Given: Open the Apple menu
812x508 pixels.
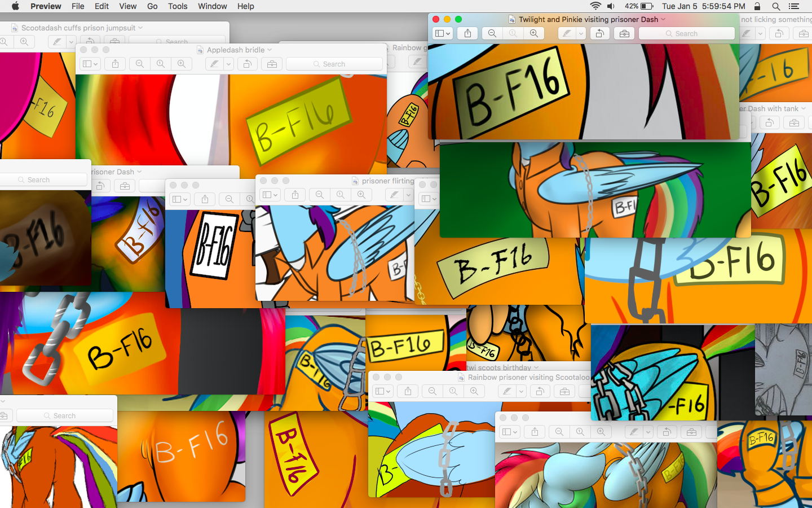Looking at the screenshot, I should click(16, 6).
